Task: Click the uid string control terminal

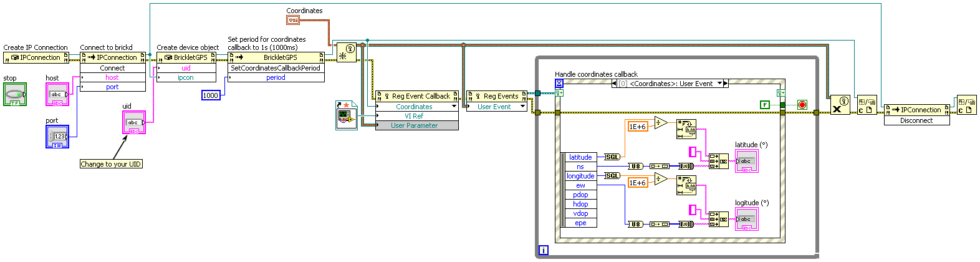Action: [133, 122]
